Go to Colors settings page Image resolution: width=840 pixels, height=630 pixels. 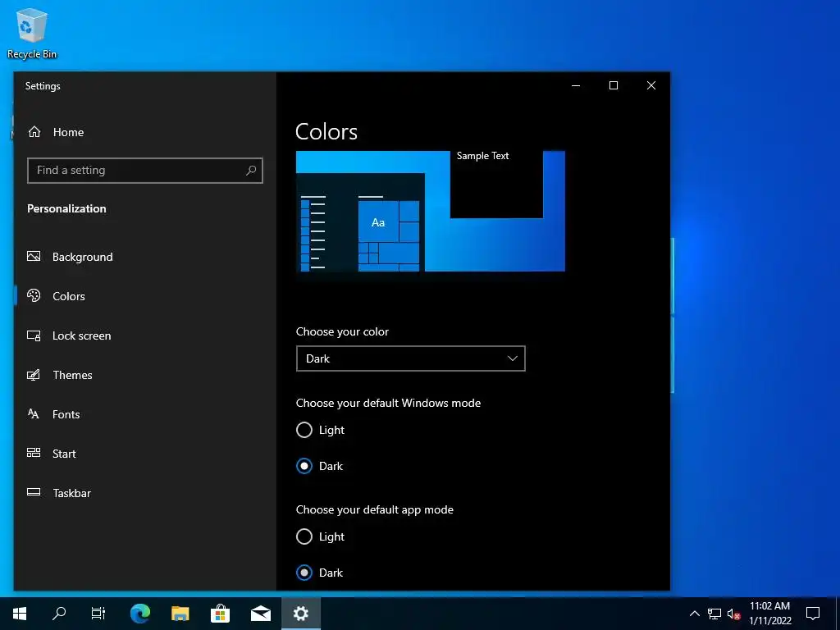(144, 295)
